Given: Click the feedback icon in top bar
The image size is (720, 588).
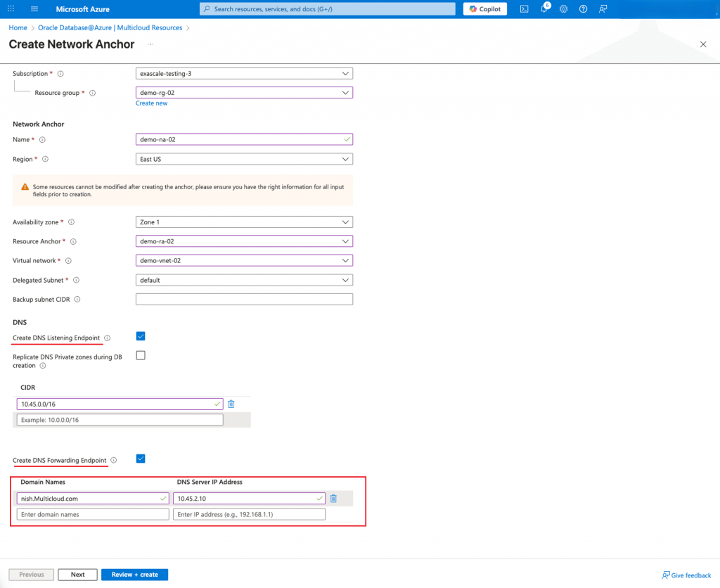Looking at the screenshot, I should click(x=603, y=9).
